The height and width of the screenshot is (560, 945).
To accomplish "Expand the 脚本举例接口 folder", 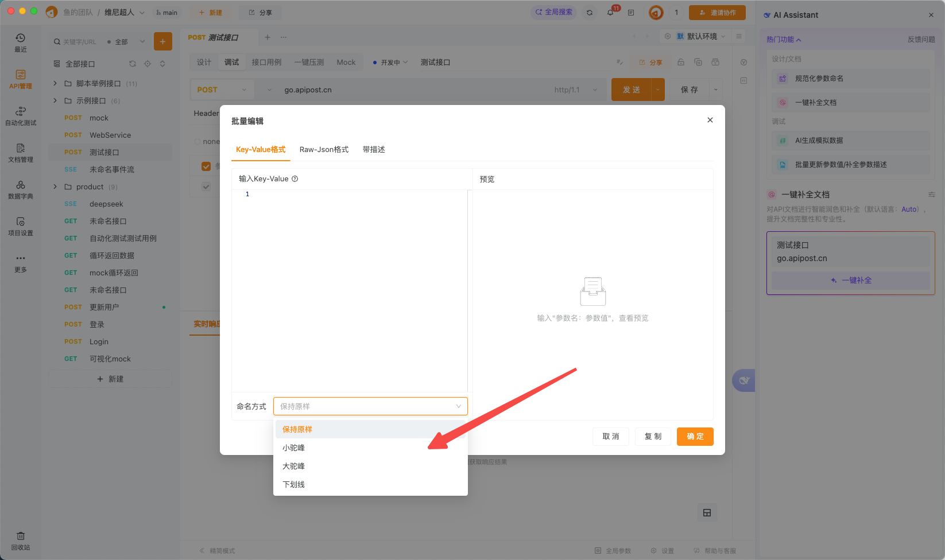I will point(55,83).
